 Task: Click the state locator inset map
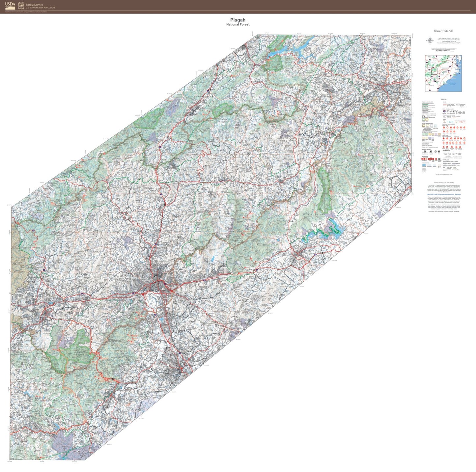coord(443,73)
